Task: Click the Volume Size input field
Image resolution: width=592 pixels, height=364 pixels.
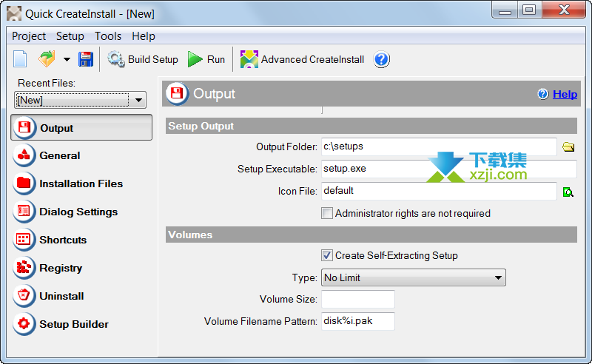Action: pos(358,299)
